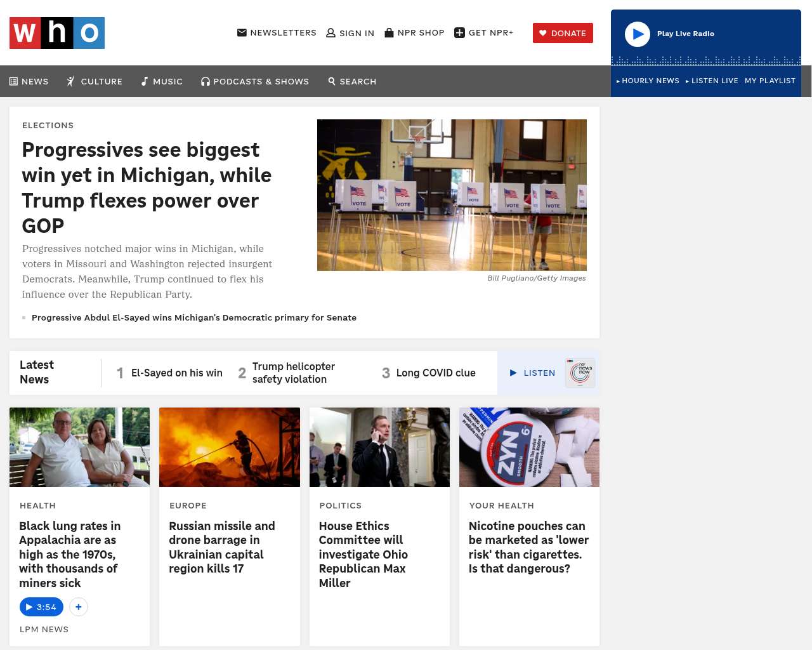The width and height of the screenshot is (812, 650).
Task: Click the ZYN nicotine pouch thumbnail
Action: 529,447
